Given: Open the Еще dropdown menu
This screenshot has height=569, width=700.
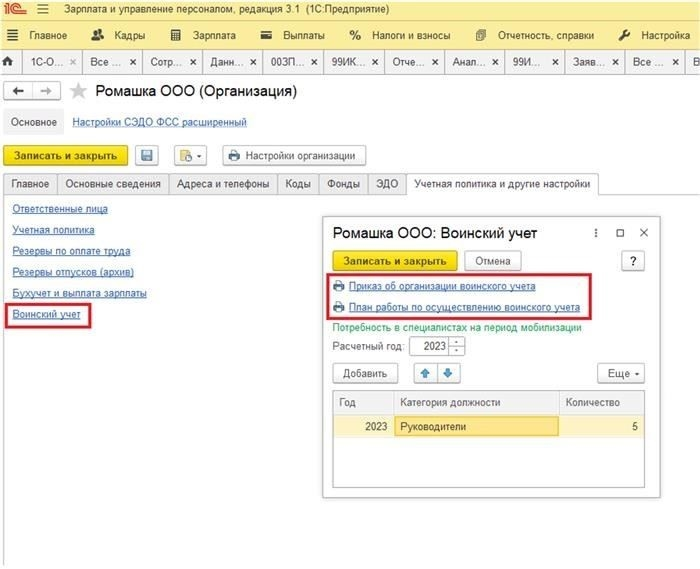Looking at the screenshot, I should coord(621,374).
